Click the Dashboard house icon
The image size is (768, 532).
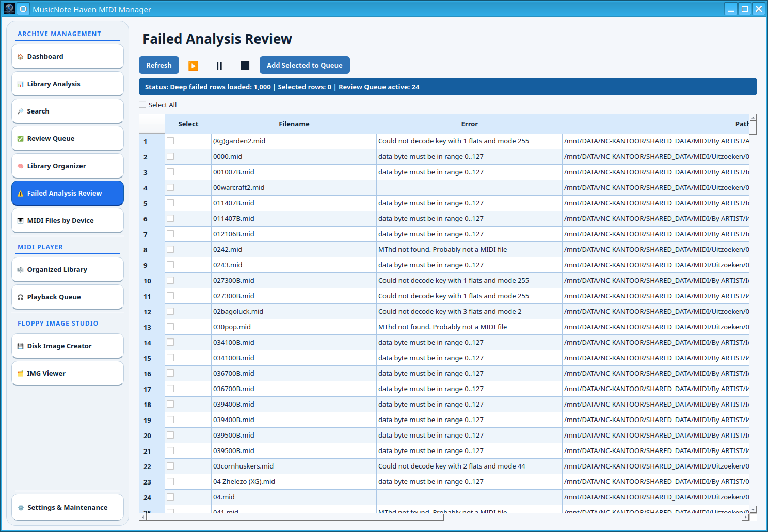click(x=21, y=57)
